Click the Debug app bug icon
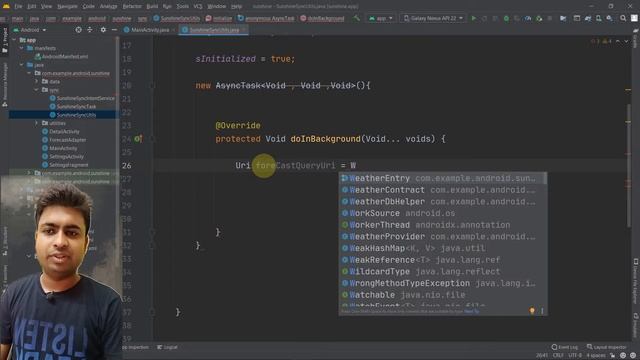640x360 pixels. pyautogui.click(x=506, y=18)
